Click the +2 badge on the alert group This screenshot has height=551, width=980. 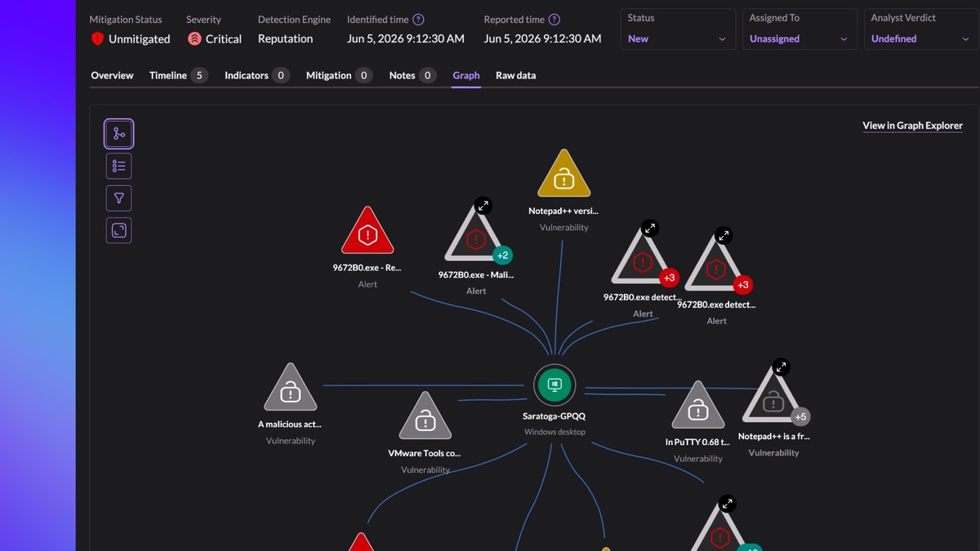[502, 256]
